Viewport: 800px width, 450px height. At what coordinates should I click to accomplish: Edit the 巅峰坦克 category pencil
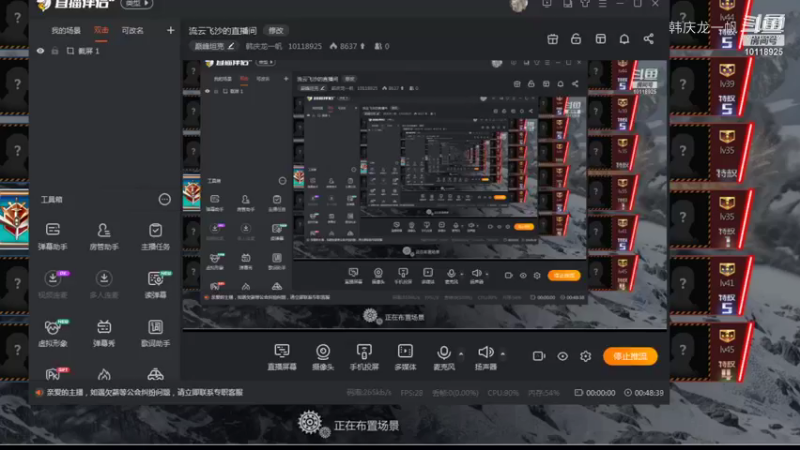coord(231,46)
